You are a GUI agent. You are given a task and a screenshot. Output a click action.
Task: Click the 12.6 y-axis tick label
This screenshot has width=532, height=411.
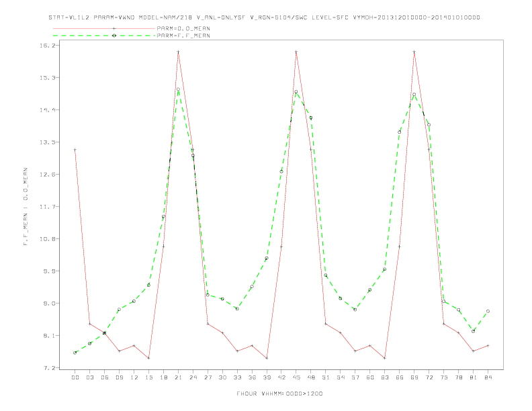click(x=47, y=175)
